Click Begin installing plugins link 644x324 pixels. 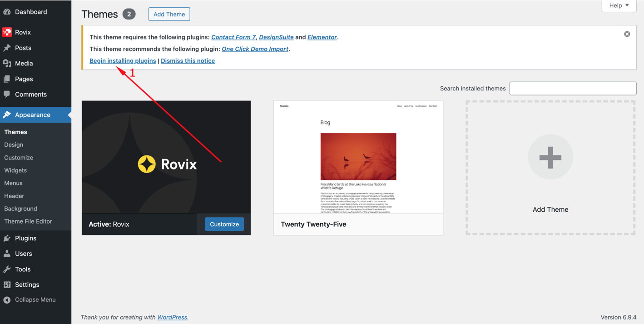[x=123, y=61]
